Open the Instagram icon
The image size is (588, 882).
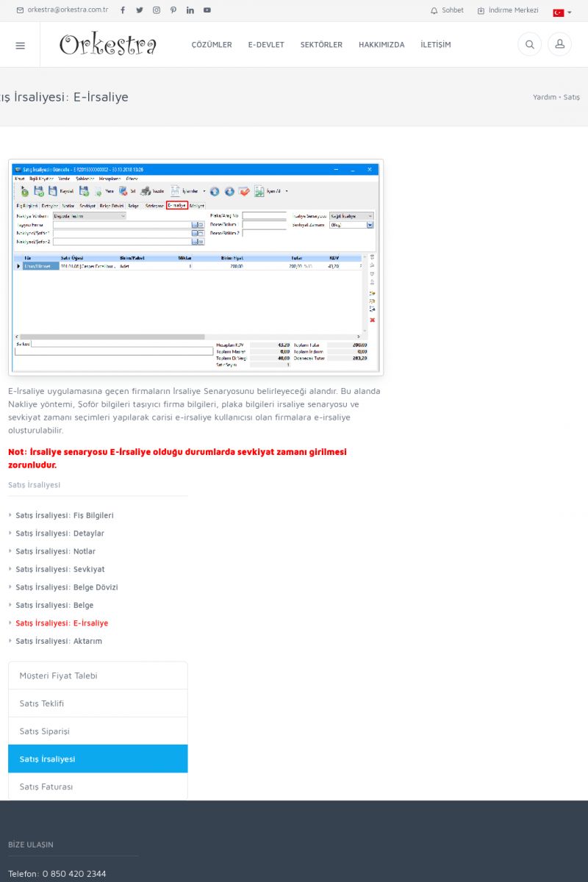click(157, 10)
